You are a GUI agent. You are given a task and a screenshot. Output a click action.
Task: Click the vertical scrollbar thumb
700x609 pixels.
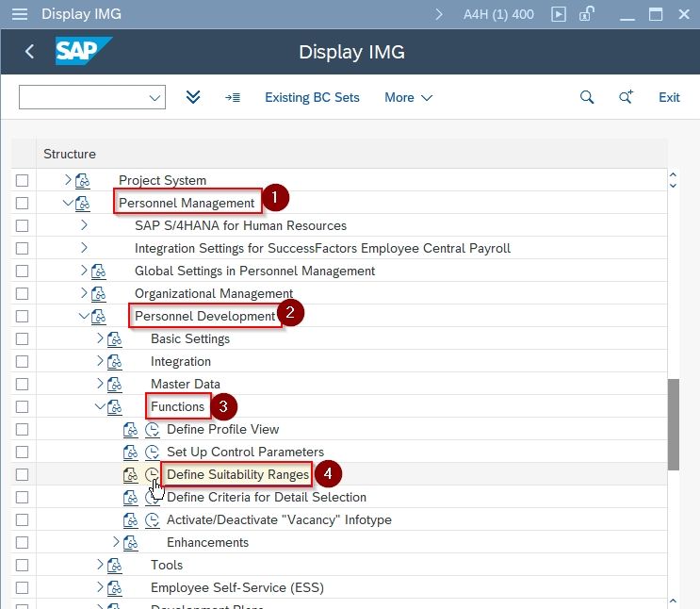click(x=674, y=424)
